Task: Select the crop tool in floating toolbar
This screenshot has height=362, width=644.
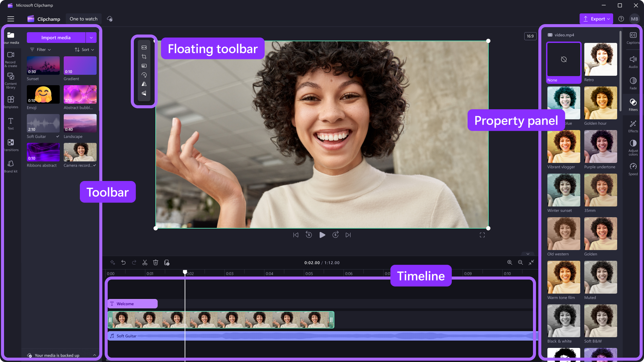Action: click(x=144, y=57)
